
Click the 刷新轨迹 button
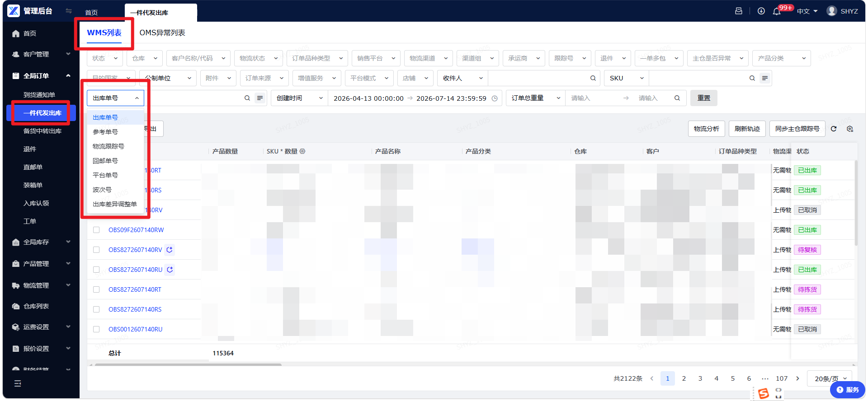(x=747, y=129)
